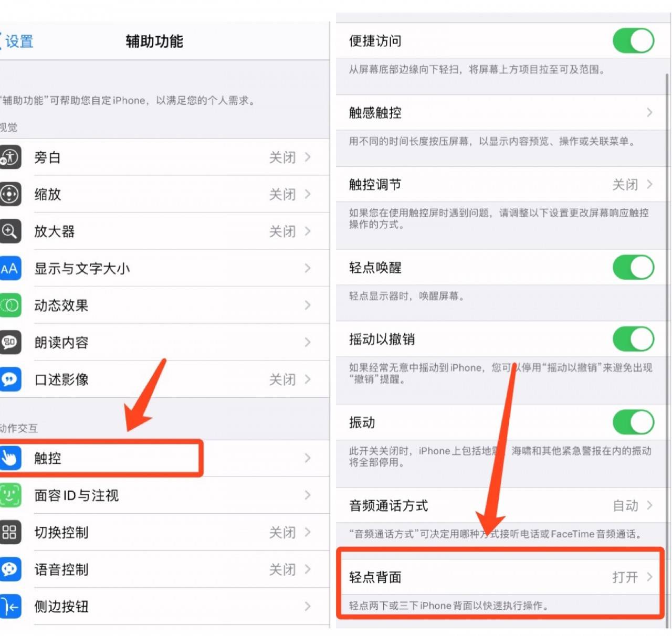
Task: Tap the blue 语音控制 icon
Action: click(x=10, y=569)
